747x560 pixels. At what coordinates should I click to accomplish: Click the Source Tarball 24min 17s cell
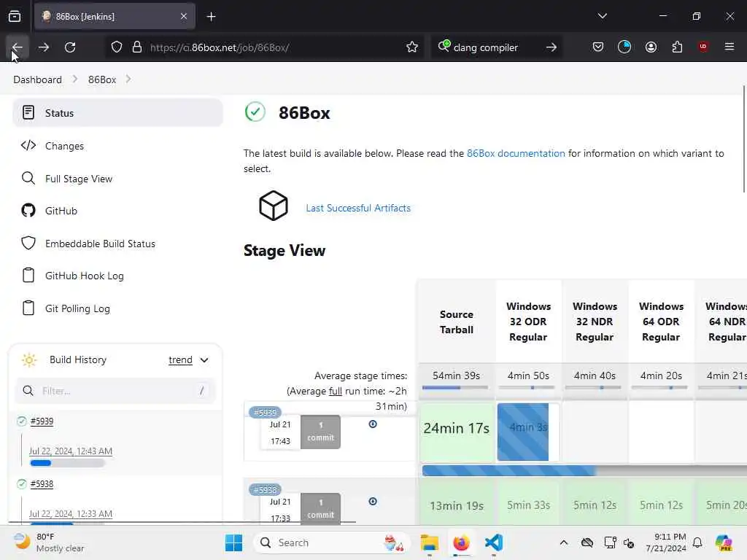457,432
